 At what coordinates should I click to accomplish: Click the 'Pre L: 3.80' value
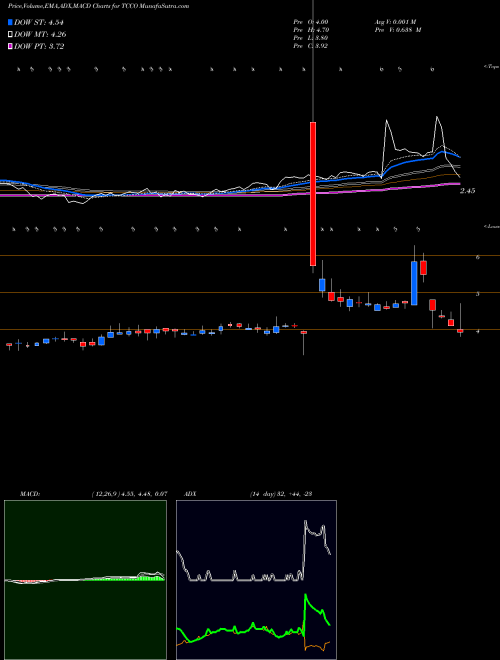(311, 38)
